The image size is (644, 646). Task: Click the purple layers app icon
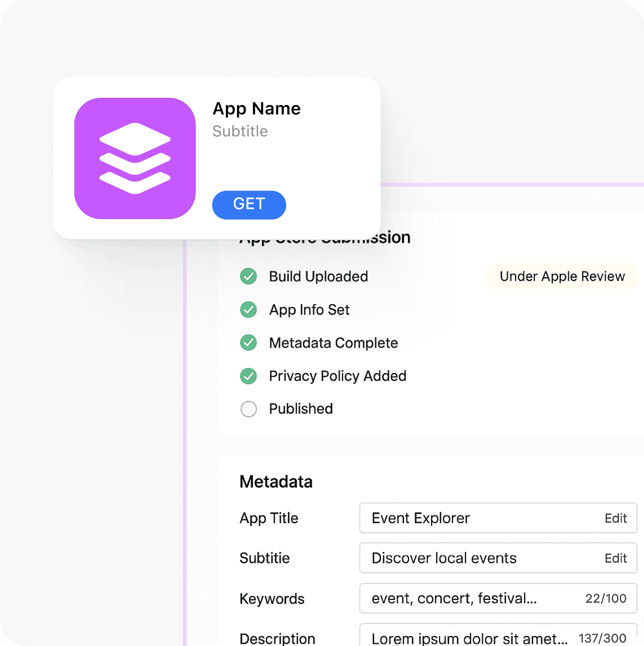(135, 158)
